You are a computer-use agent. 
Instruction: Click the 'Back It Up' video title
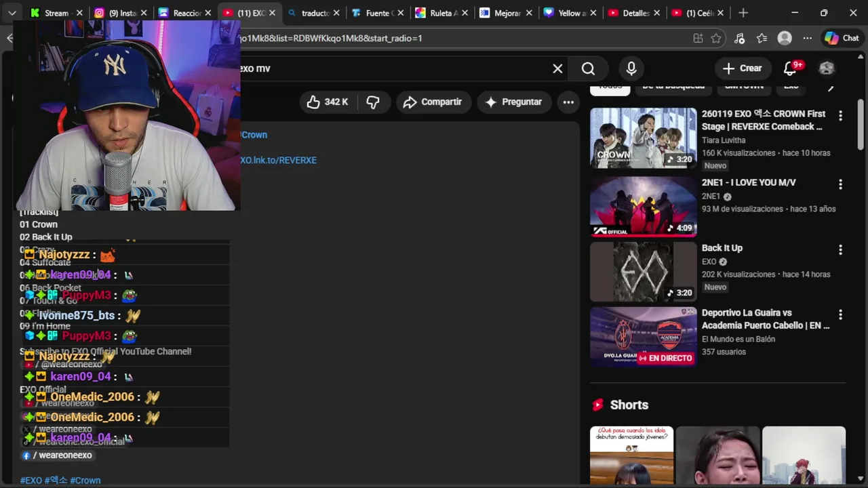point(722,248)
